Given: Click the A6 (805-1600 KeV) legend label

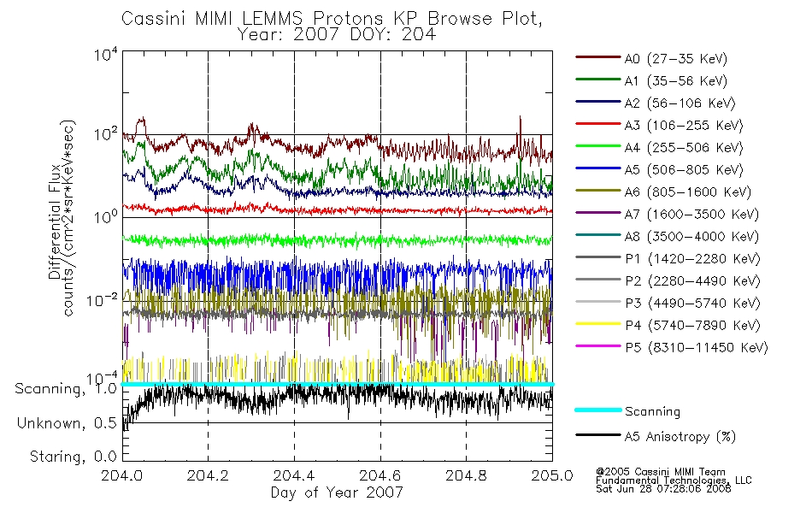Looking at the screenshot, I should (688, 192).
